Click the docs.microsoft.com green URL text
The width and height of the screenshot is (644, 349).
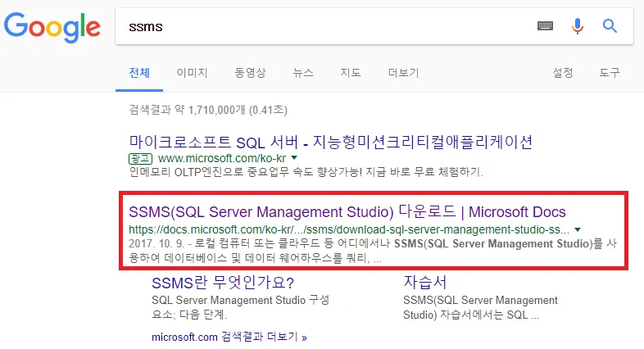pos(349,229)
